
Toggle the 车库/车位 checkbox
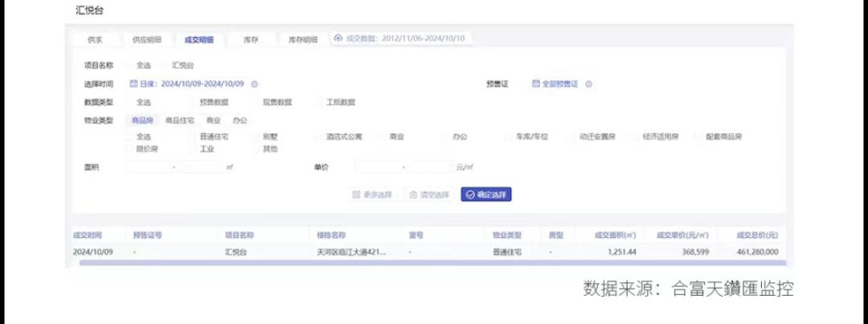click(509, 137)
